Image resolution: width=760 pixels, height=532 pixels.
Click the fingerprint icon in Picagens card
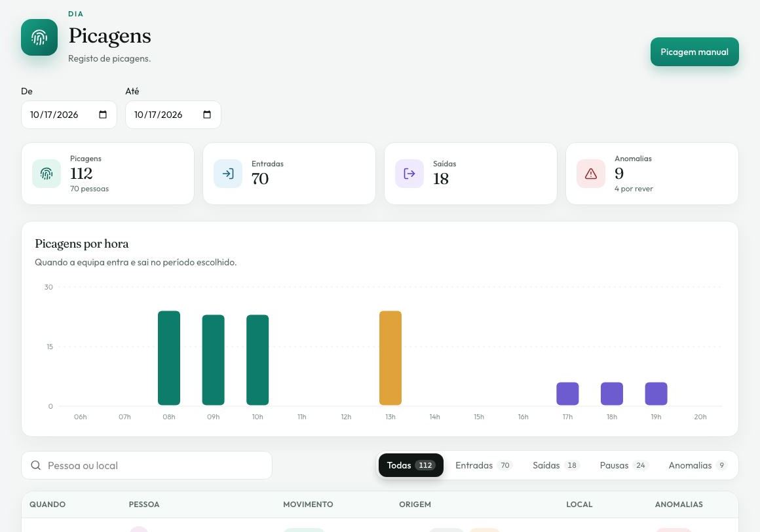47,174
